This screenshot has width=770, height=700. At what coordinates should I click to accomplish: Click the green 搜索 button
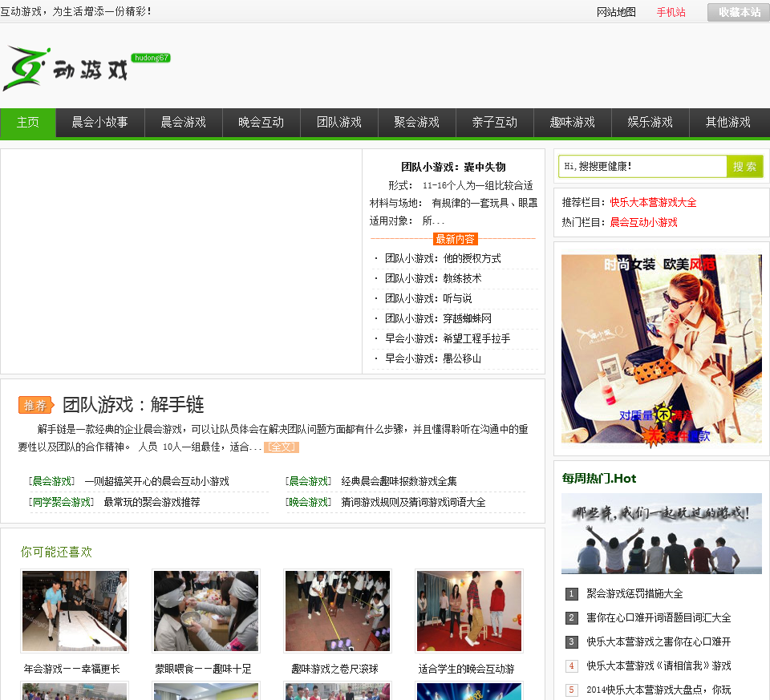(x=745, y=167)
